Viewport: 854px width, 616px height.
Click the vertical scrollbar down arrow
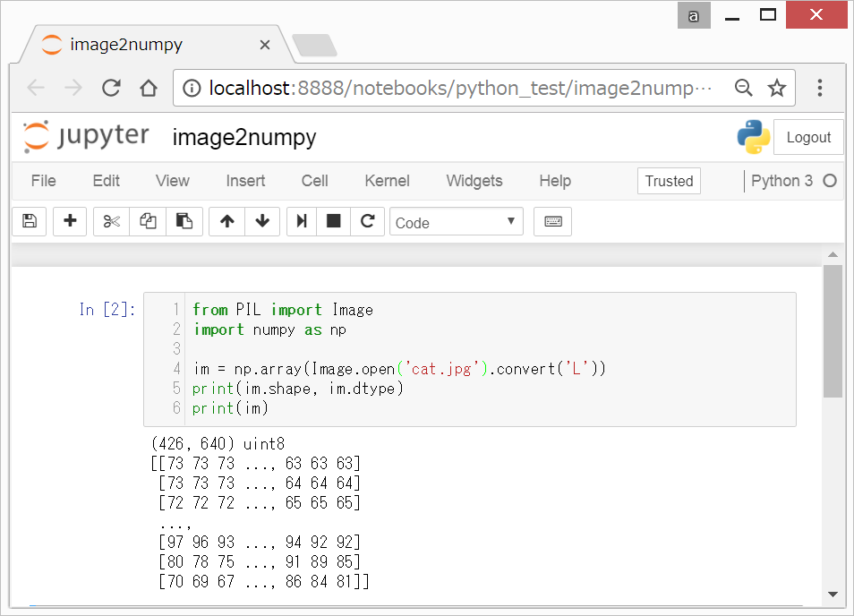click(833, 594)
